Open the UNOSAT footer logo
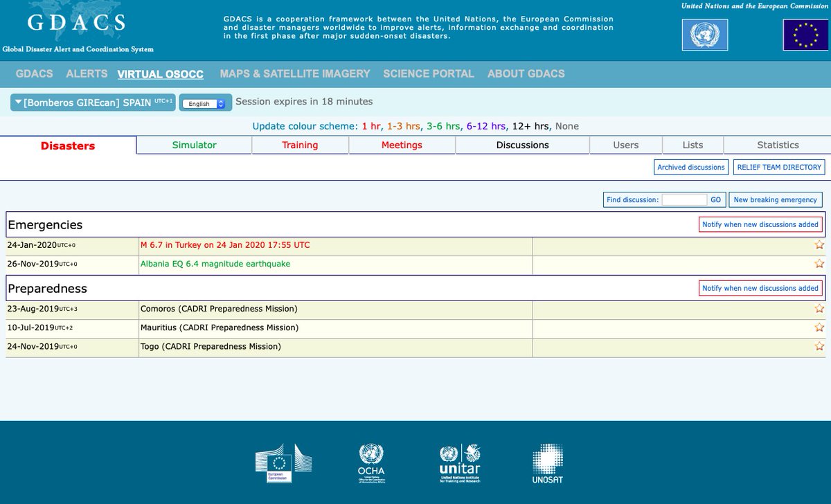 tap(547, 462)
